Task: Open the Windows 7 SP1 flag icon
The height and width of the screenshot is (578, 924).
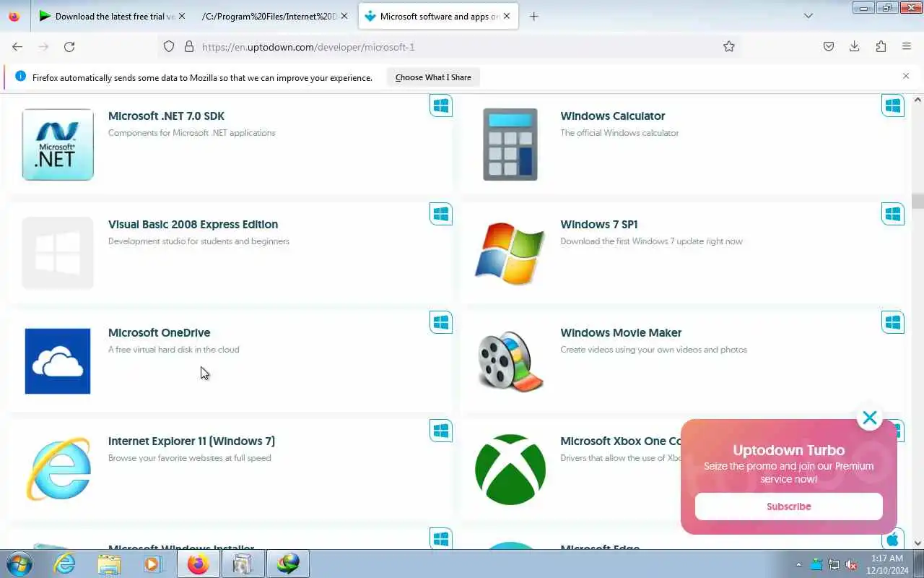Action: coord(510,253)
